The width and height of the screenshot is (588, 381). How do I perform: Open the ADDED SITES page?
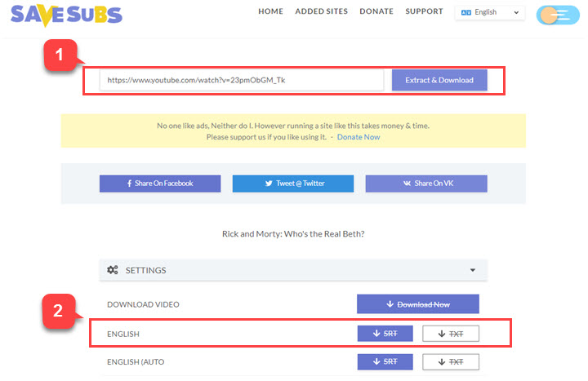tap(320, 11)
